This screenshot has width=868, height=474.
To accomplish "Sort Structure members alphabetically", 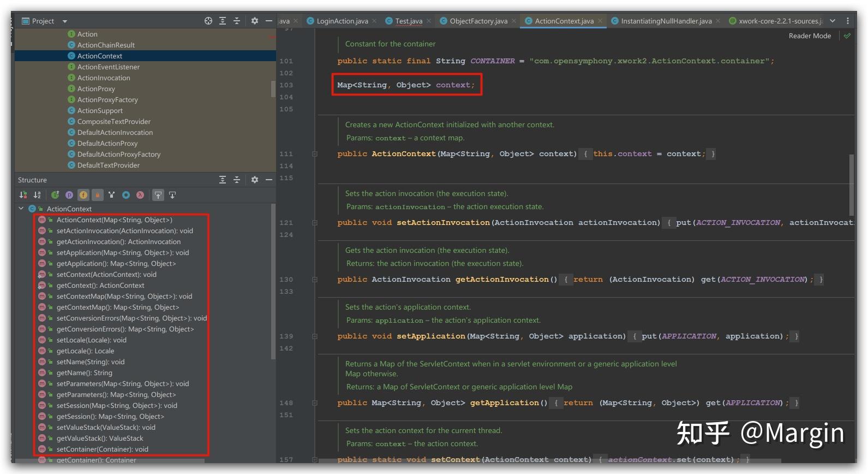I will pyautogui.click(x=37, y=195).
